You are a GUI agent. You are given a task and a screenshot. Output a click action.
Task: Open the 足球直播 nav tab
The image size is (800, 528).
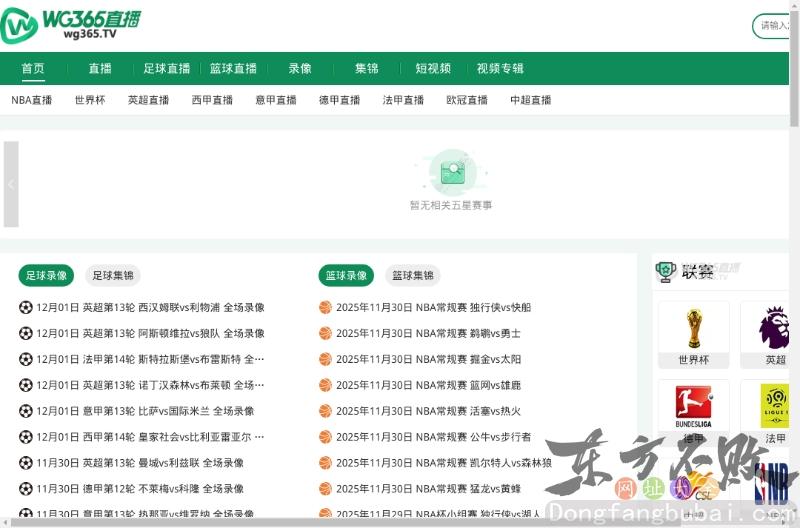tap(167, 68)
